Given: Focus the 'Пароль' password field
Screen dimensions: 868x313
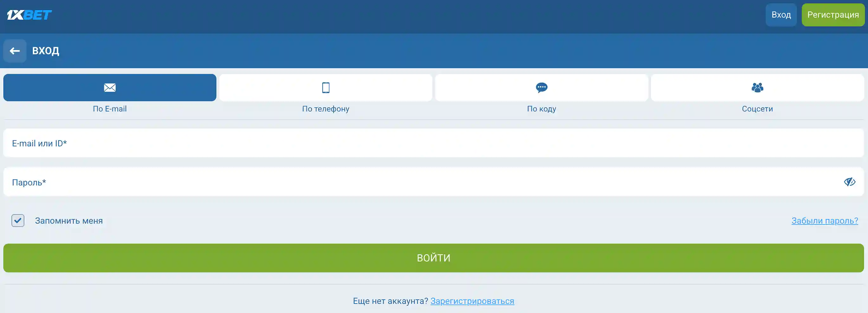Looking at the screenshot, I should tap(434, 182).
